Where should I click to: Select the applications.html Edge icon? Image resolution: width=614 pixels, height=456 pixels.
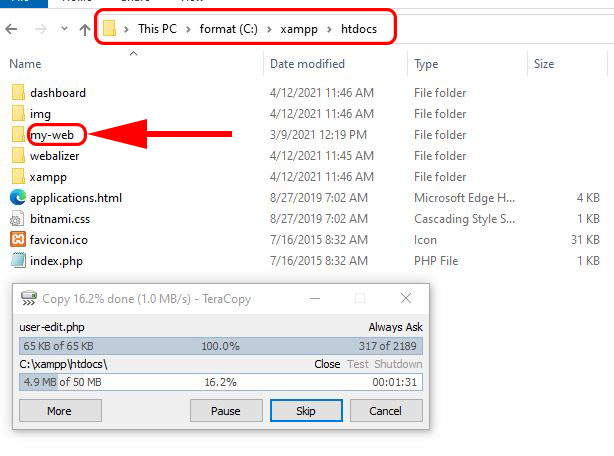click(x=18, y=197)
